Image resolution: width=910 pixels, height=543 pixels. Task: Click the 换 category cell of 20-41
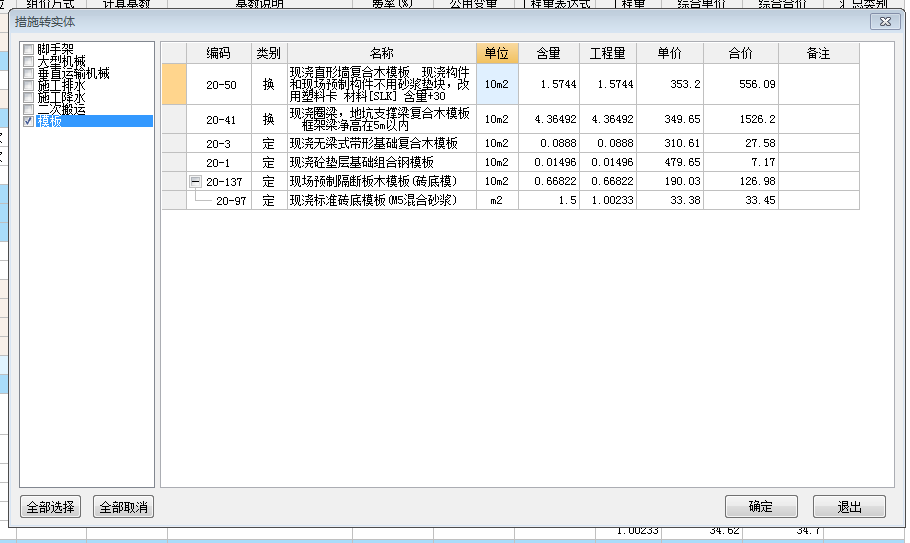(x=269, y=120)
